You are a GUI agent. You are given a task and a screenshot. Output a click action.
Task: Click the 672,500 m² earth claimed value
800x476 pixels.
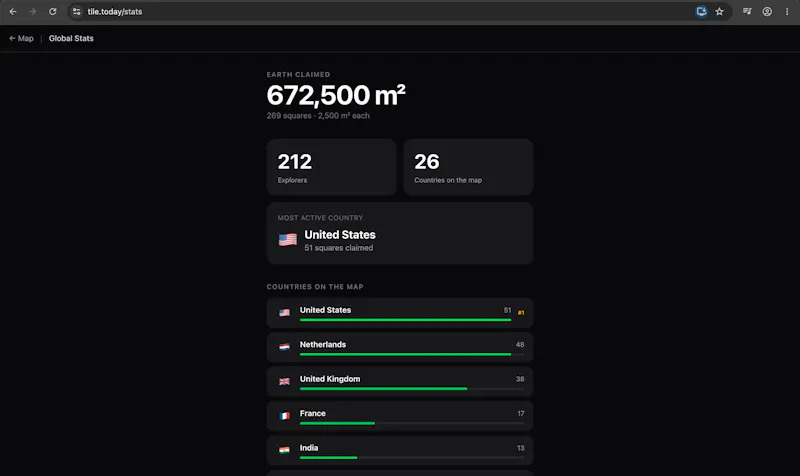point(336,95)
